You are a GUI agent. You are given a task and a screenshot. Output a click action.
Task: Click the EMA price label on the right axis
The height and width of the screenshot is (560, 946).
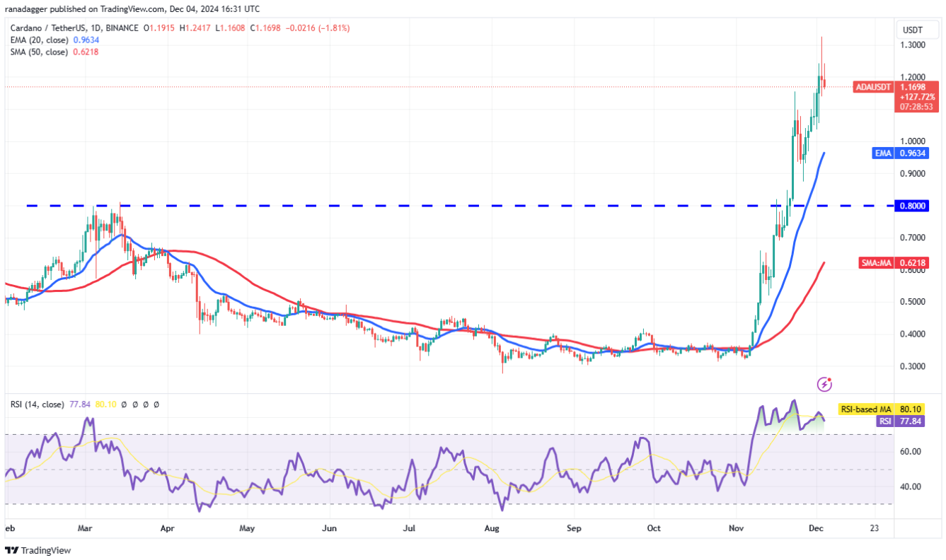pyautogui.click(x=901, y=153)
